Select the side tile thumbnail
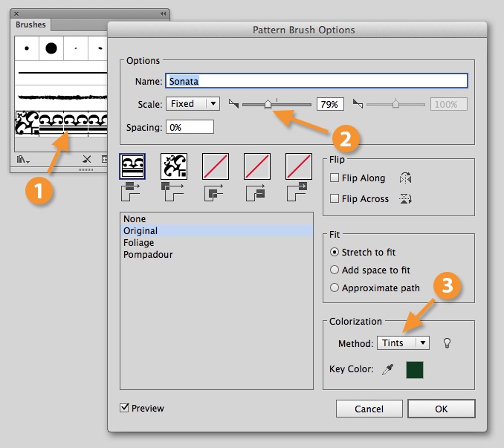This screenshot has width=504, height=448. click(132, 166)
